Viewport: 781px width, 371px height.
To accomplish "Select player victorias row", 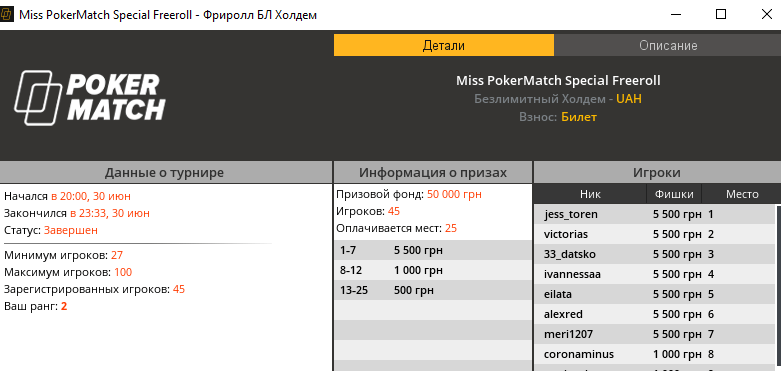I will 654,235.
